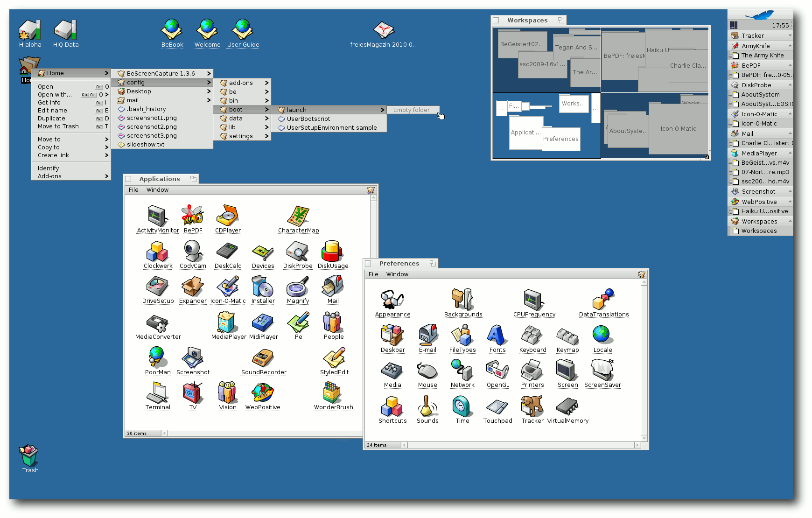Select Move to Trash menu entry
This screenshot has width=812, height=518.
coord(58,126)
